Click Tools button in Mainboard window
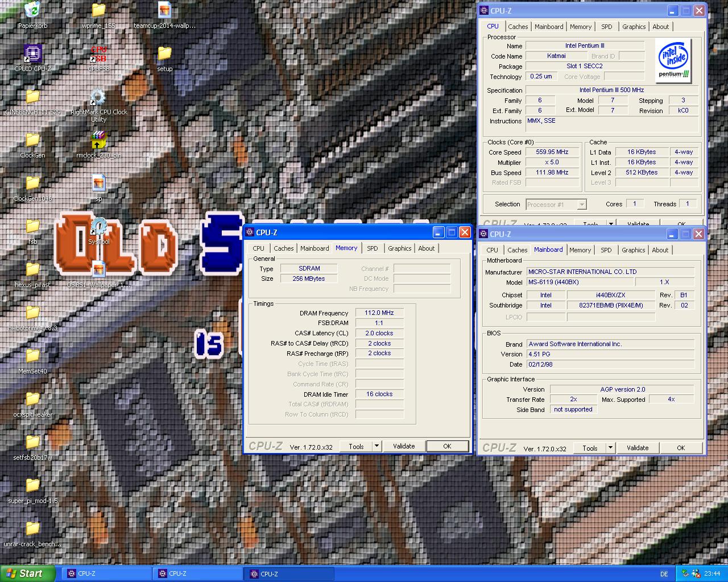728x582 pixels. click(x=590, y=448)
